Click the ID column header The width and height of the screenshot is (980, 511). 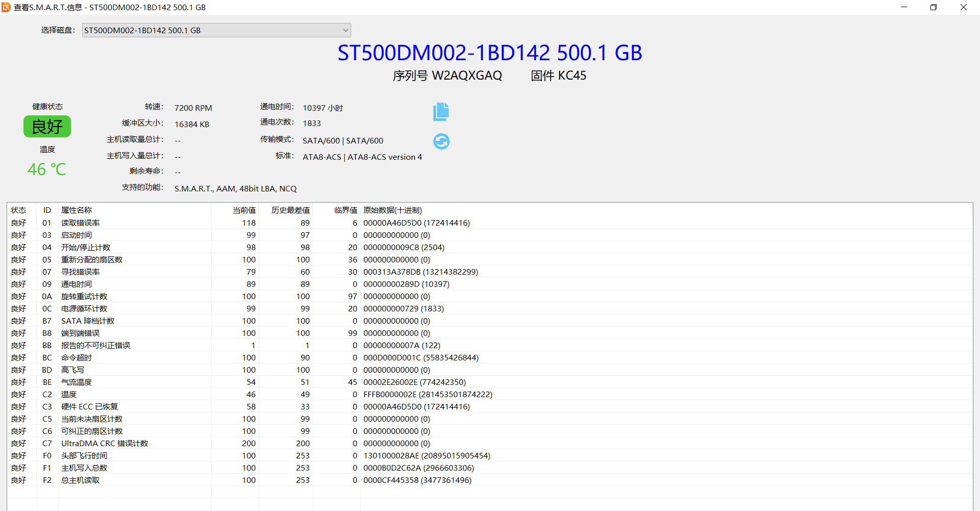coord(47,210)
